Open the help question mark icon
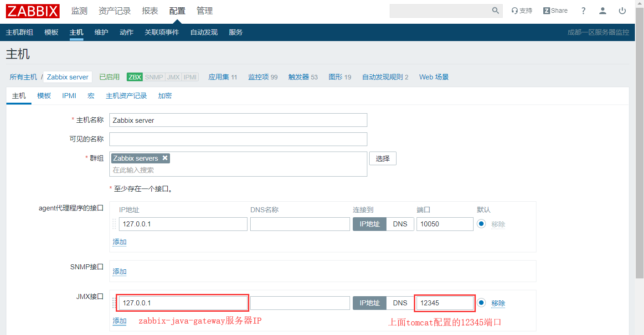 583,10
